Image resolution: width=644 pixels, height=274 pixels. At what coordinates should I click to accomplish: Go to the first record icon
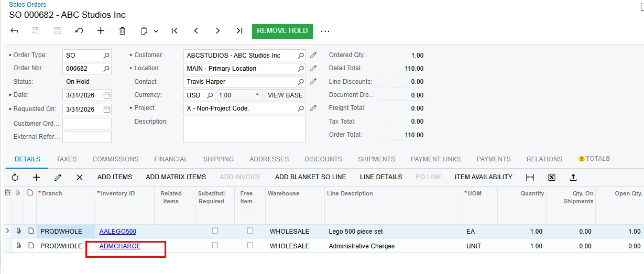pyautogui.click(x=174, y=31)
